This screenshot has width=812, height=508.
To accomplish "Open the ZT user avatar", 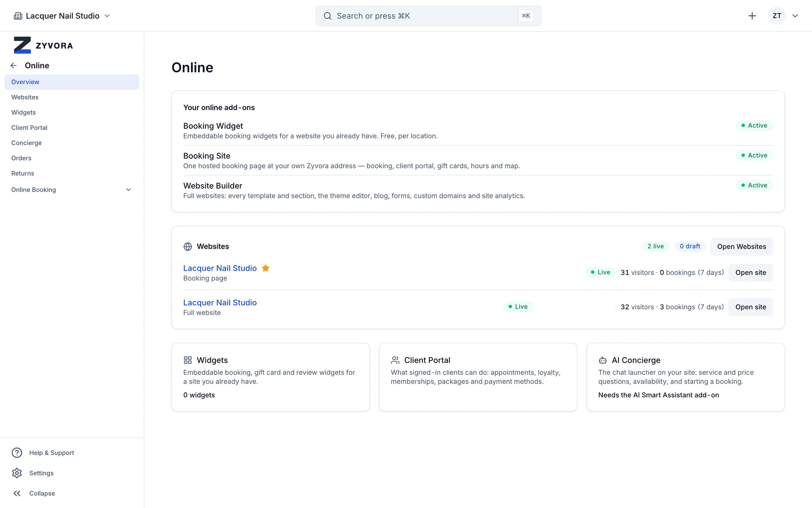I will 777,16.
